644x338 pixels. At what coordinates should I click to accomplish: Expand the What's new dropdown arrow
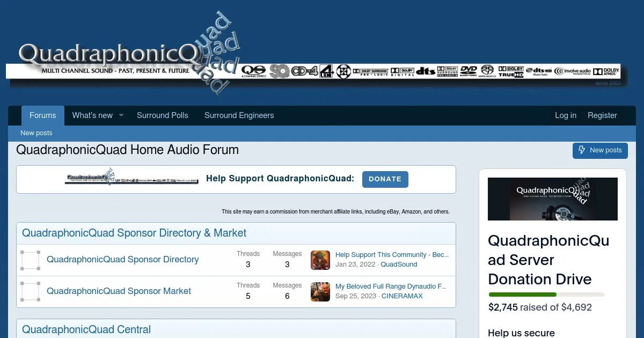[121, 115]
